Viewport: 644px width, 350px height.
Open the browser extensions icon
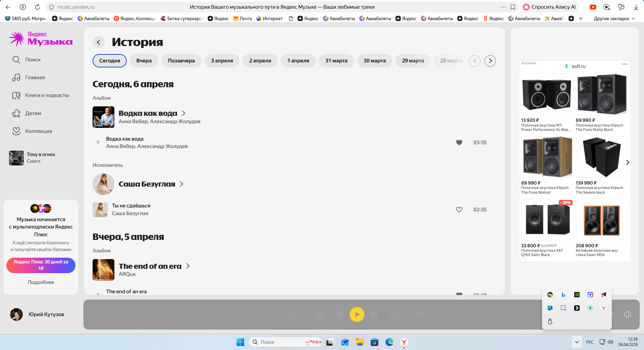coord(621,7)
